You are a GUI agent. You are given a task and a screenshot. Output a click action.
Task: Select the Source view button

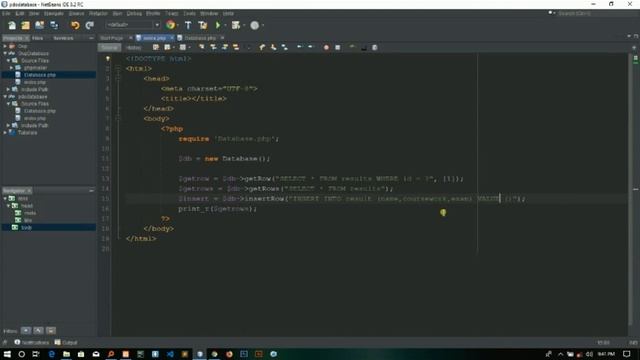(109, 48)
